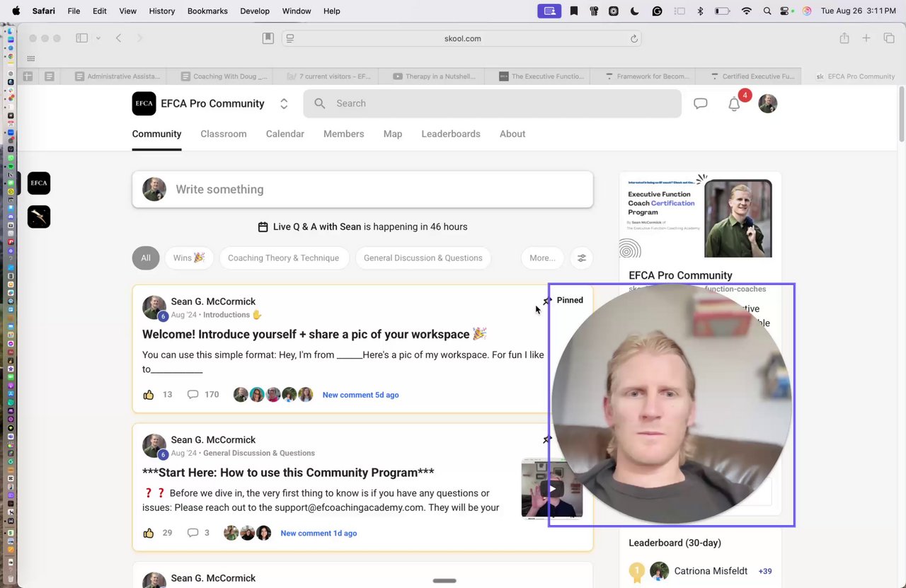The height and width of the screenshot is (588, 906).
Task: Open Introductions category on Welcome post
Action: coord(232,315)
